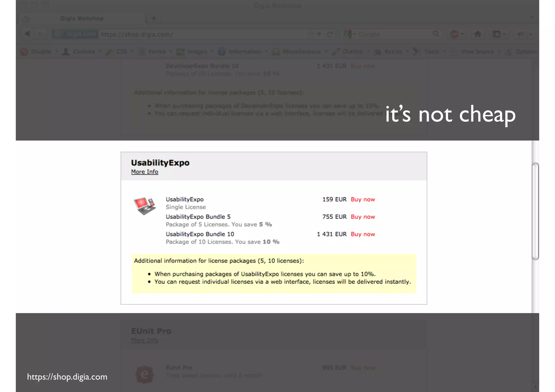Click the UsabilityExpo laptop product image
Viewport: 555px width, 392px height.
click(x=145, y=206)
